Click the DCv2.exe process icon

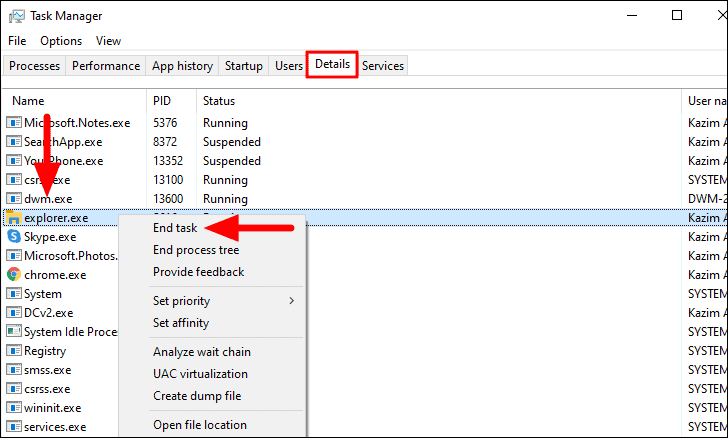point(14,313)
